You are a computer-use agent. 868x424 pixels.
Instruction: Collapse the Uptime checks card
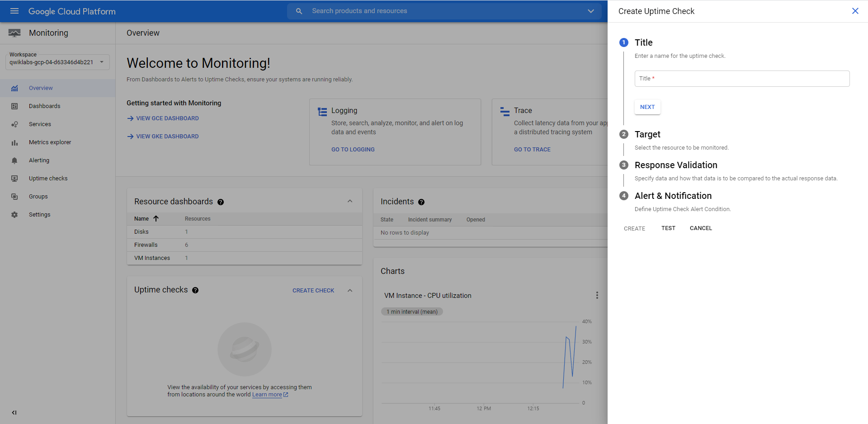click(x=350, y=291)
